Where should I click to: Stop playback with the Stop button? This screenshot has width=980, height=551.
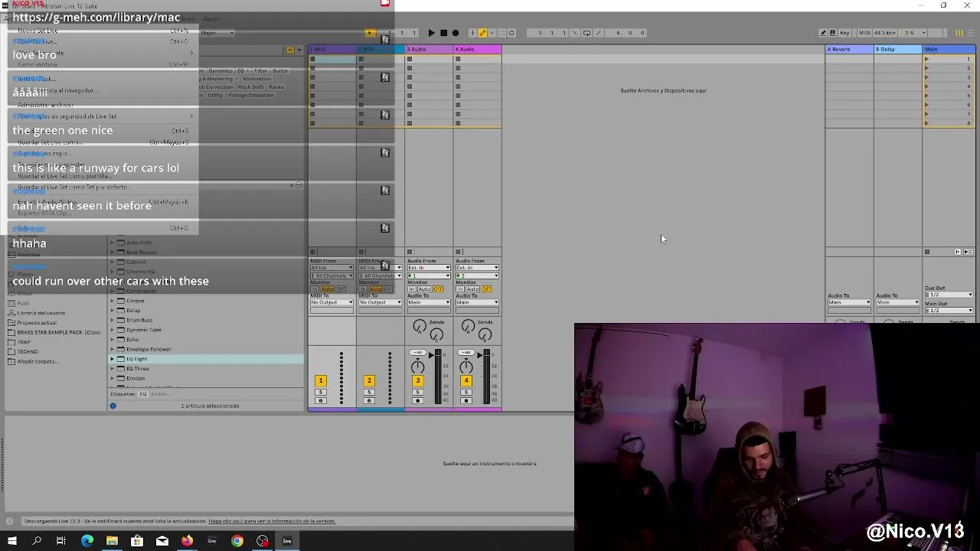click(443, 33)
